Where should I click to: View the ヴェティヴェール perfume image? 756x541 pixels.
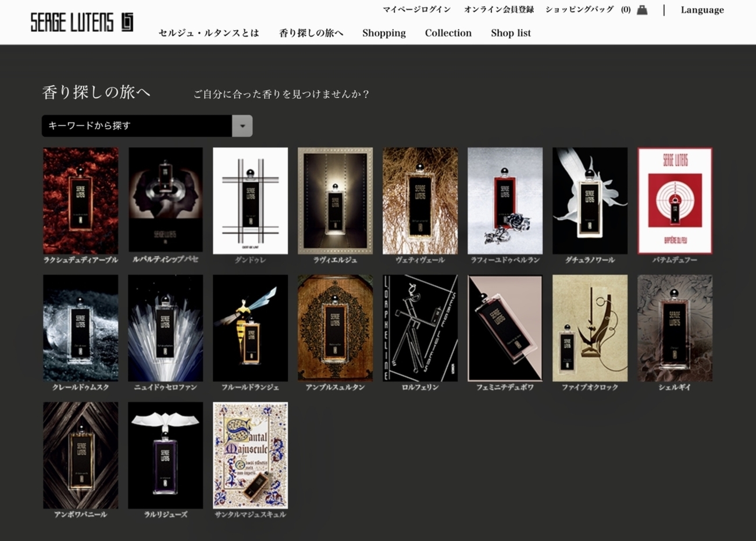coord(420,200)
